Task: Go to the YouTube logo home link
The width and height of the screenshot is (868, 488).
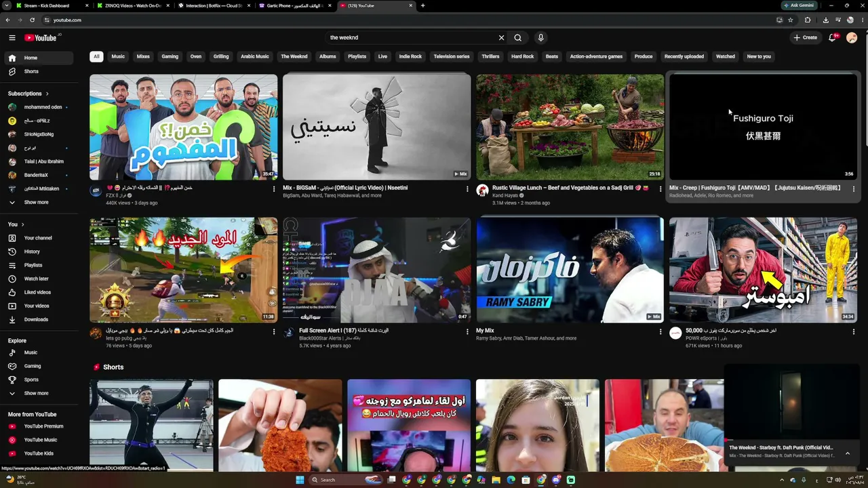Action: [x=41, y=38]
